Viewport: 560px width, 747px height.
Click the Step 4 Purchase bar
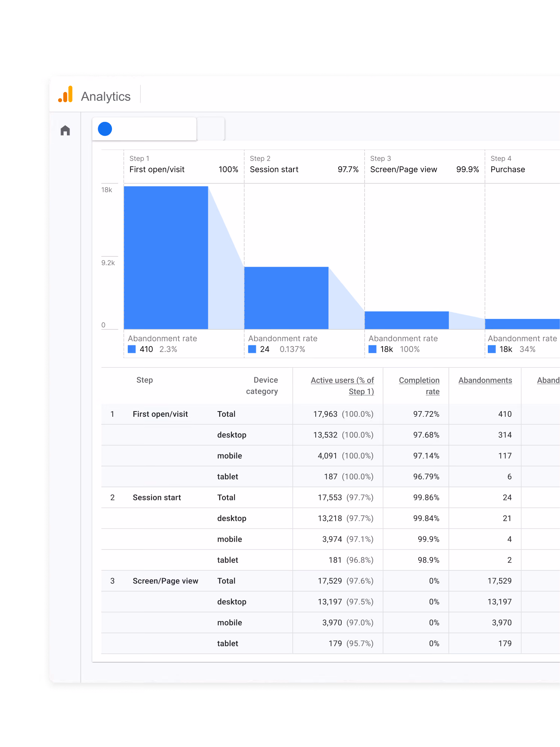(522, 324)
